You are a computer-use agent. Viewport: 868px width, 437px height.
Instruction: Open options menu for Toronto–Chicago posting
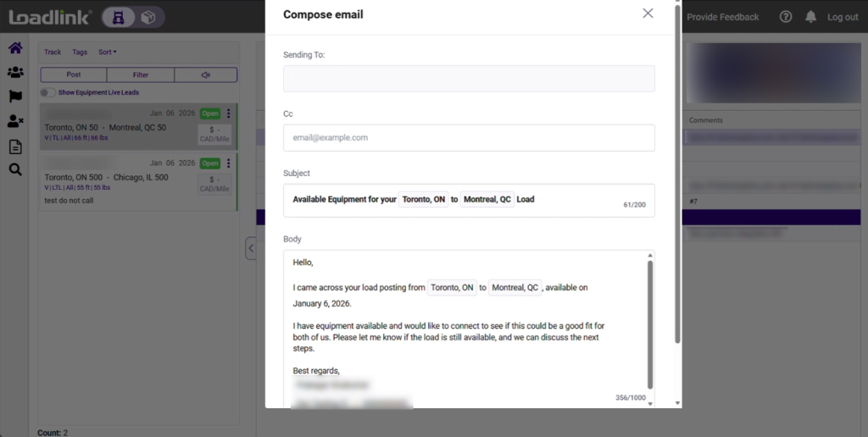[229, 163]
